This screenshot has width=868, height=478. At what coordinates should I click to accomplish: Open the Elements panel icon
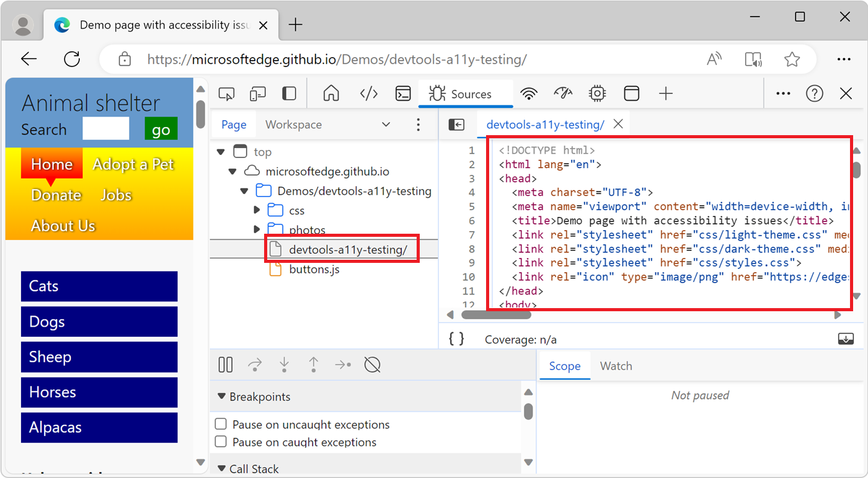[x=368, y=93]
